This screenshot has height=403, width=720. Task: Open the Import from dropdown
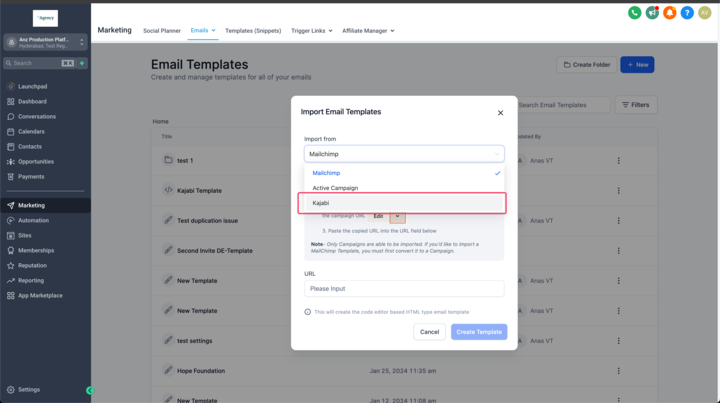pyautogui.click(x=404, y=154)
